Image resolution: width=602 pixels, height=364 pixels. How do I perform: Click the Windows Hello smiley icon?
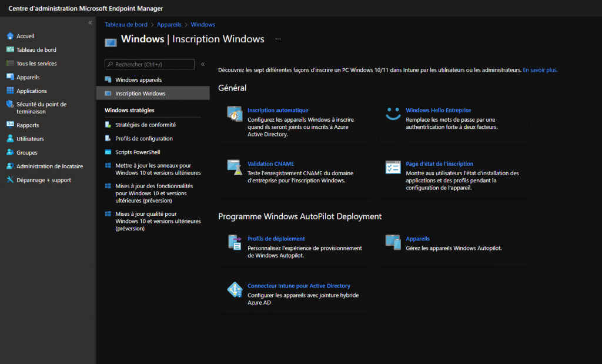(x=393, y=113)
